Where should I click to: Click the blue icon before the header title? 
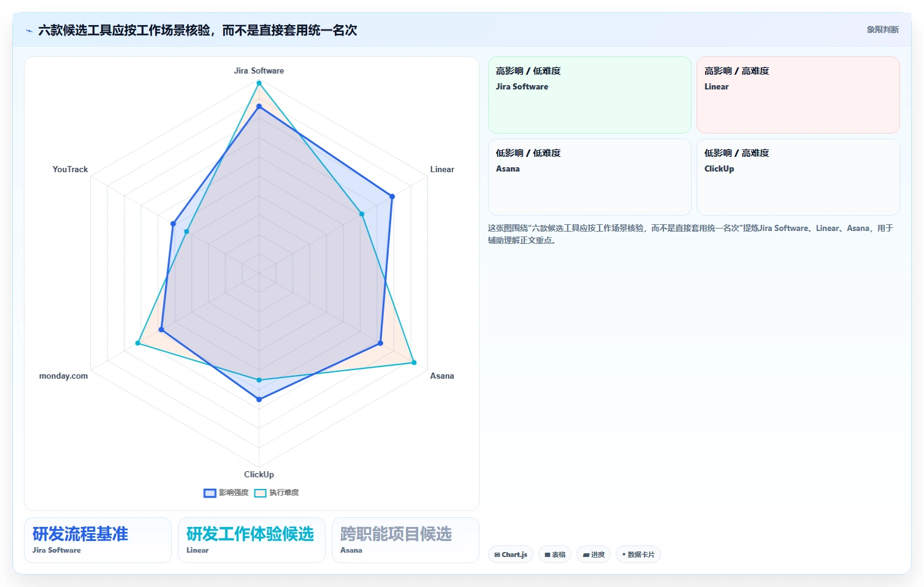click(29, 31)
